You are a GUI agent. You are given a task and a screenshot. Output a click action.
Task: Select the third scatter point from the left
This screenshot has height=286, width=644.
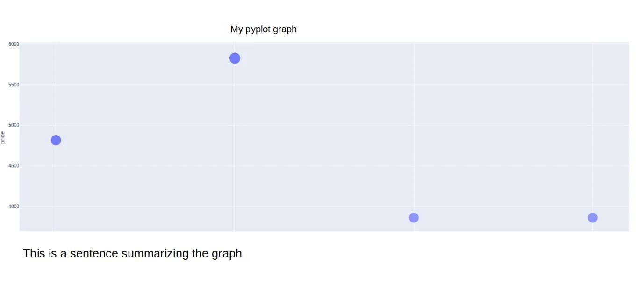[x=414, y=218]
